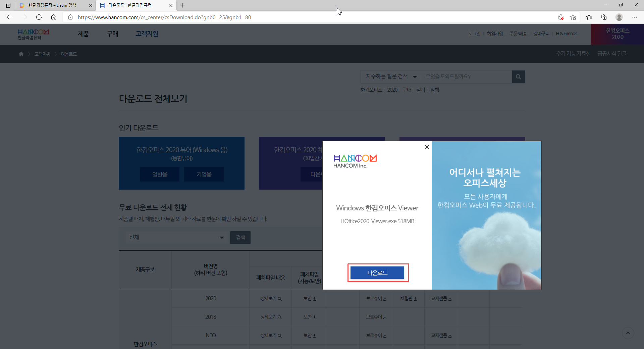Open 상세보기 for version NEO
The width and height of the screenshot is (644, 349).
(x=271, y=335)
